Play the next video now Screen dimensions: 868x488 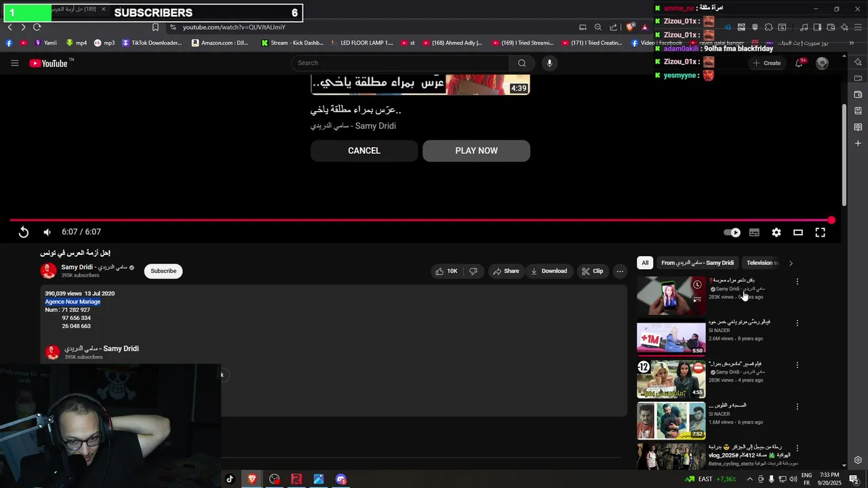(476, 150)
